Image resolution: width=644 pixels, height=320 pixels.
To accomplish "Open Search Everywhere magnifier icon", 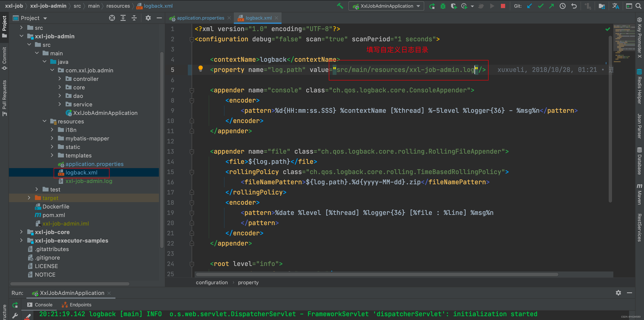I will [638, 6].
